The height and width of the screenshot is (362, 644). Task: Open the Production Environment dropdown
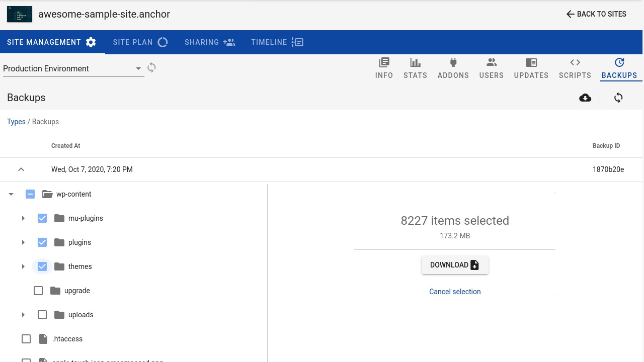[73, 68]
